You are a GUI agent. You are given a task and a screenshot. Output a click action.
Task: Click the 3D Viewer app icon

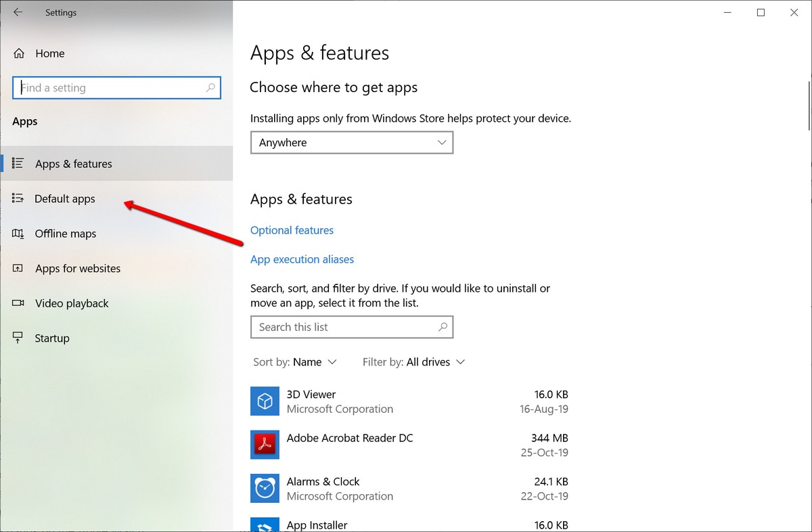coord(265,401)
